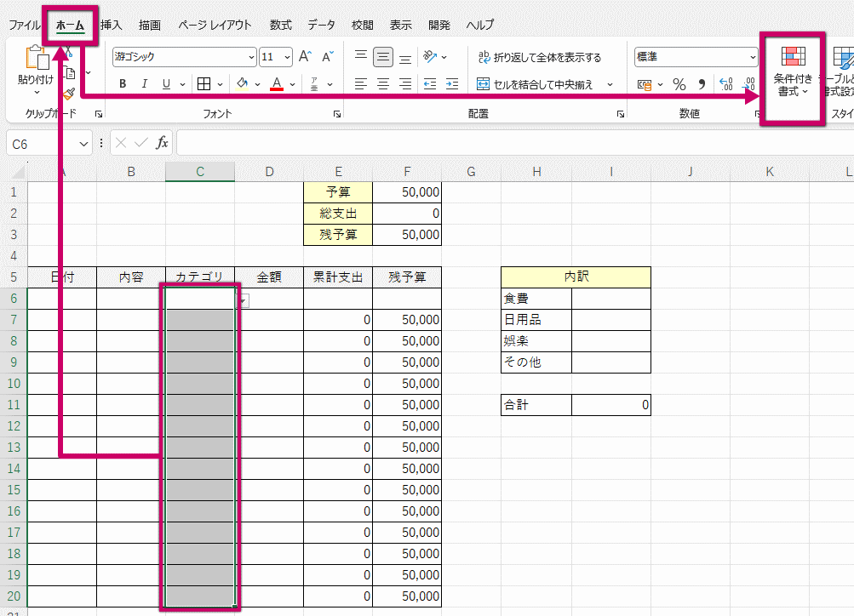The height and width of the screenshot is (616, 854).
Task: Switch to the 挿入 ribbon tab
Action: 112,26
